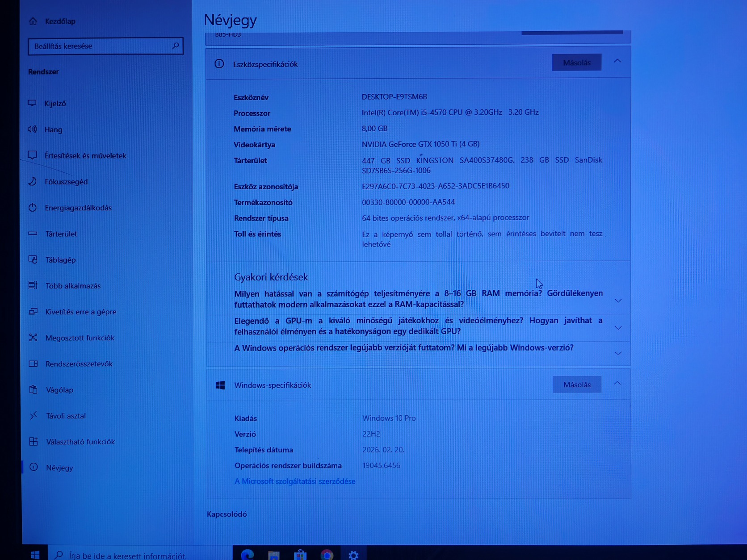Open Microsoft Store from the taskbar
Viewport: 747px width, 560px height.
coord(300,555)
